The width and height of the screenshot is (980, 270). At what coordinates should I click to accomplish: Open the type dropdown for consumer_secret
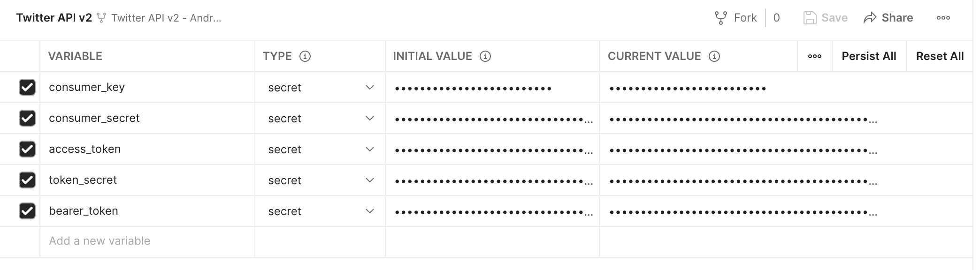(x=369, y=118)
